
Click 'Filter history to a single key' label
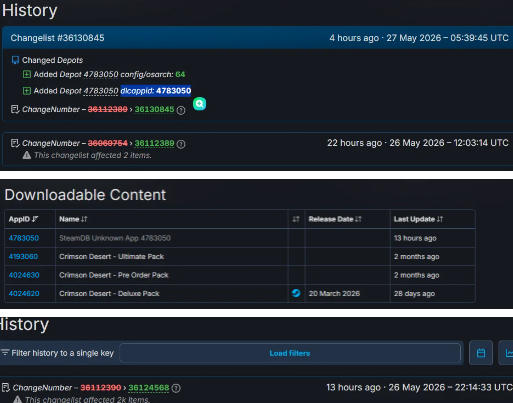pyautogui.click(x=63, y=353)
